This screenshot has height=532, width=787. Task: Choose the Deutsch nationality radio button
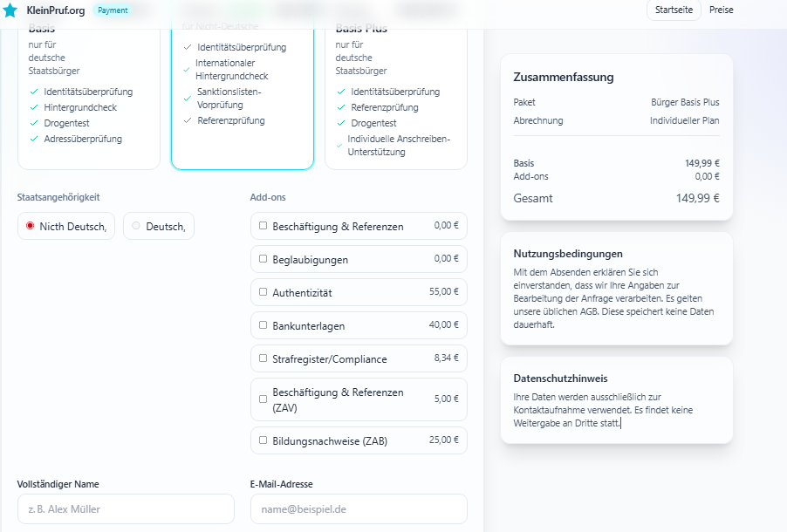pyautogui.click(x=135, y=226)
